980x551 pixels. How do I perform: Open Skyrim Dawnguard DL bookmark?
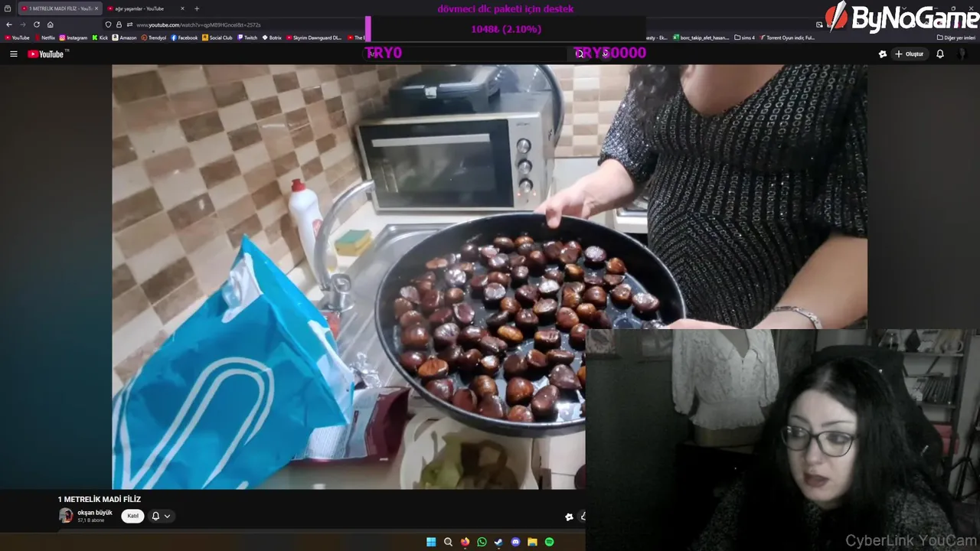[x=314, y=37]
